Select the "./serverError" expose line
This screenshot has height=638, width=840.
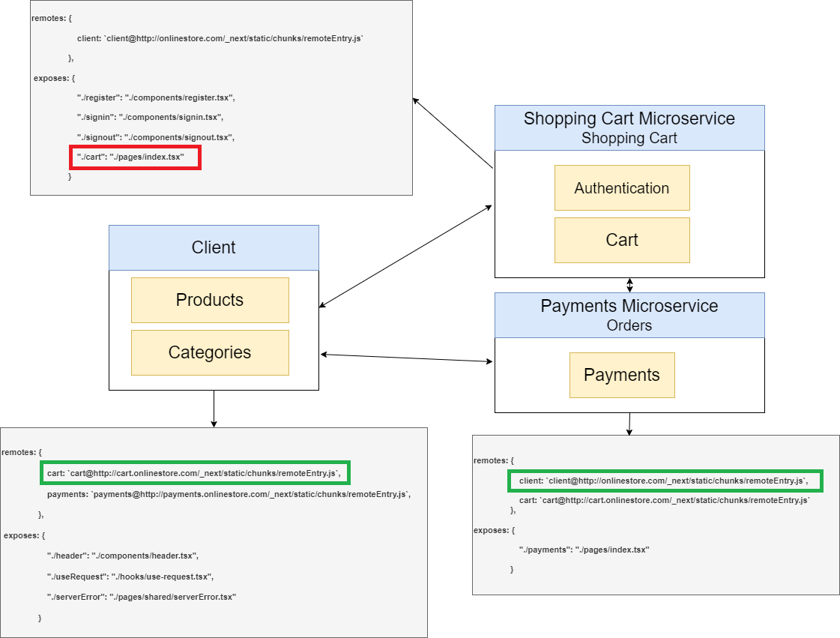pyautogui.click(x=142, y=597)
